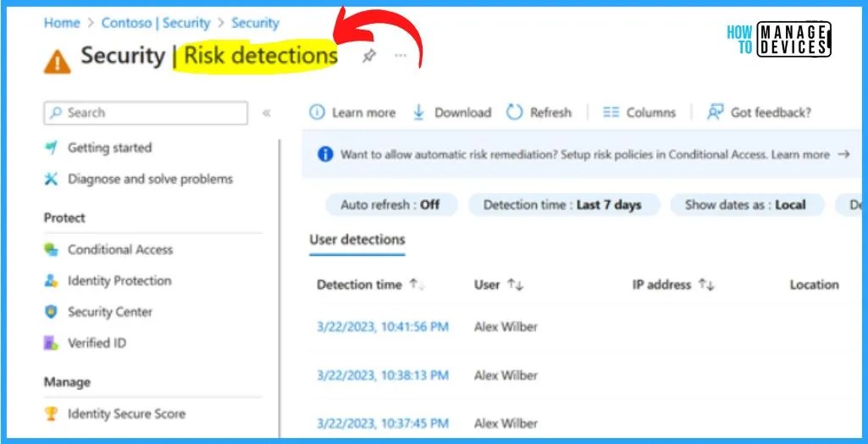Image resolution: width=868 pixels, height=444 pixels.
Task: Click the Conditional Access icon
Action: point(52,250)
